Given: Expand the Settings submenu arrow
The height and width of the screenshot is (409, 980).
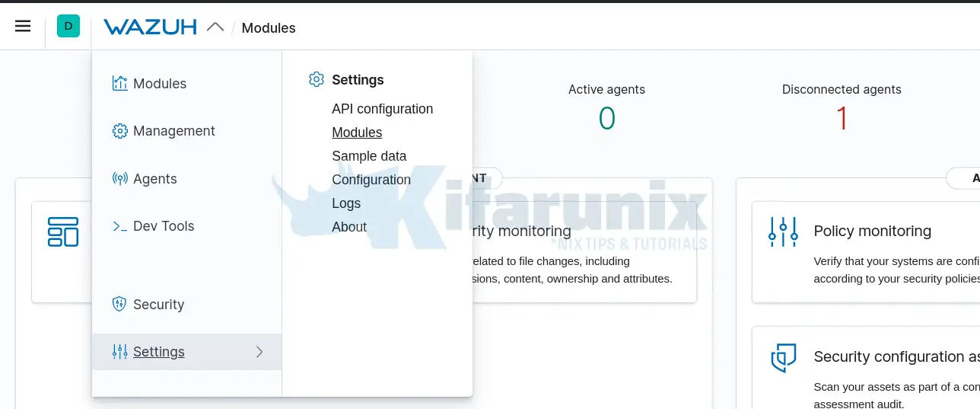Looking at the screenshot, I should click(259, 352).
